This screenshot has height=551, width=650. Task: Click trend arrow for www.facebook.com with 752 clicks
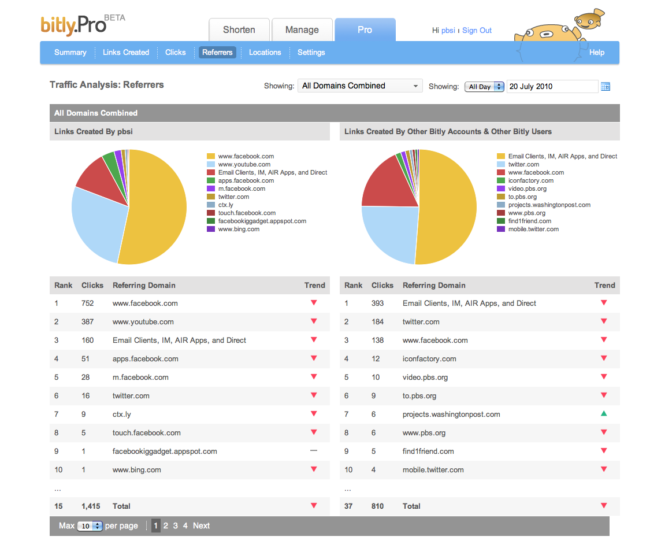[314, 303]
